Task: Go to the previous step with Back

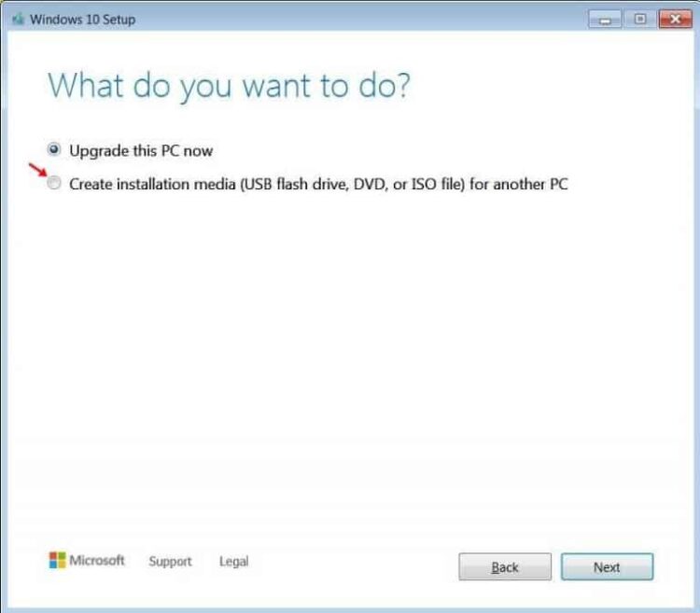Action: click(505, 566)
